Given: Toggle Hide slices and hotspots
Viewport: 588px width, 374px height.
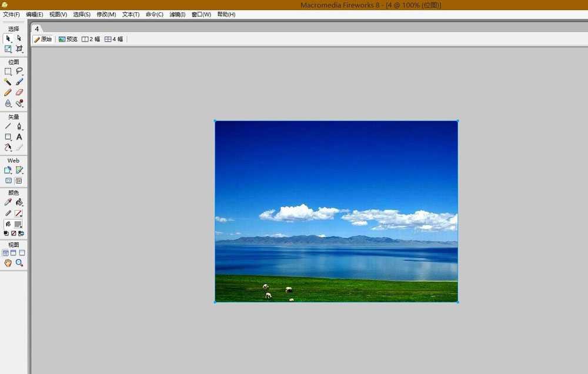Looking at the screenshot, I should (x=8, y=181).
